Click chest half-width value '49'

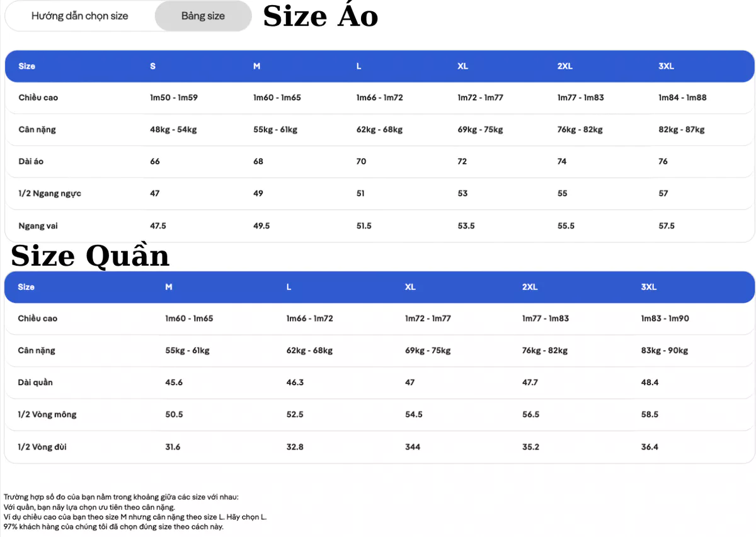(x=258, y=193)
